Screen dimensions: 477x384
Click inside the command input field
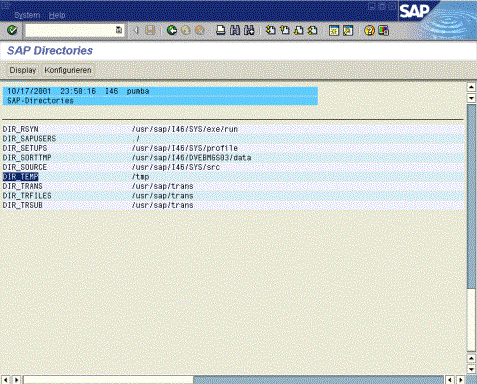point(70,30)
